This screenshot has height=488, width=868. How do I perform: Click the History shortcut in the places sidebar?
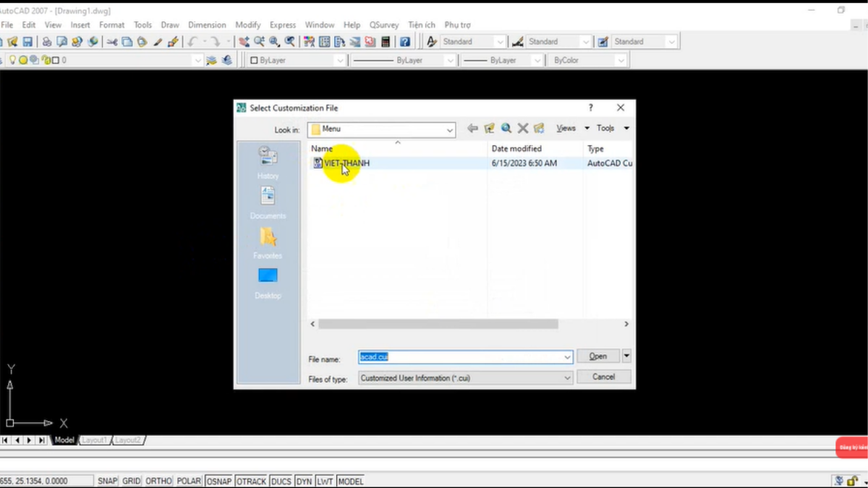(x=268, y=162)
